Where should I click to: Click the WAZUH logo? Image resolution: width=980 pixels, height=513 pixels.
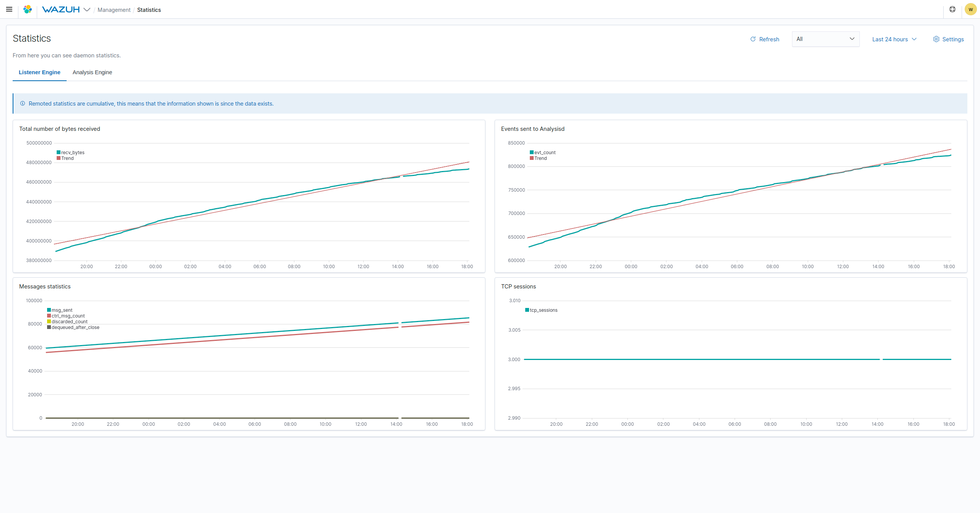pyautogui.click(x=61, y=10)
